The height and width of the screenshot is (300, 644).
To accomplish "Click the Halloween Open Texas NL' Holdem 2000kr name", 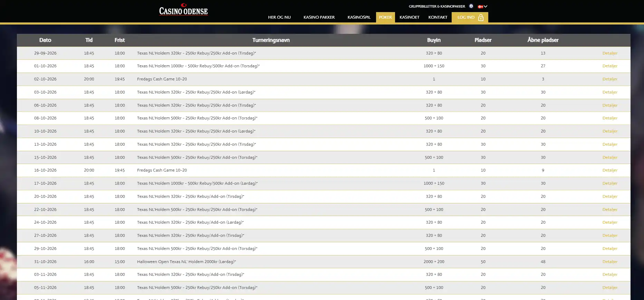I will click(186, 262).
